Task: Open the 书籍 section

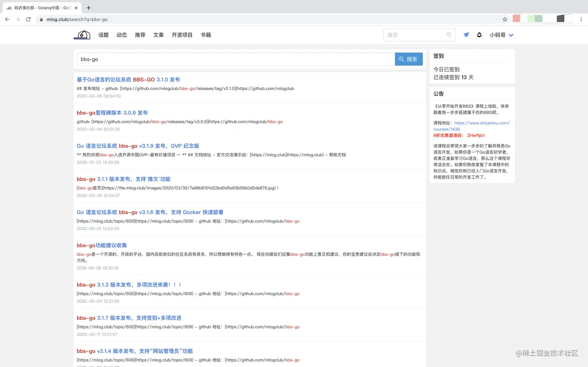Action: (206, 35)
